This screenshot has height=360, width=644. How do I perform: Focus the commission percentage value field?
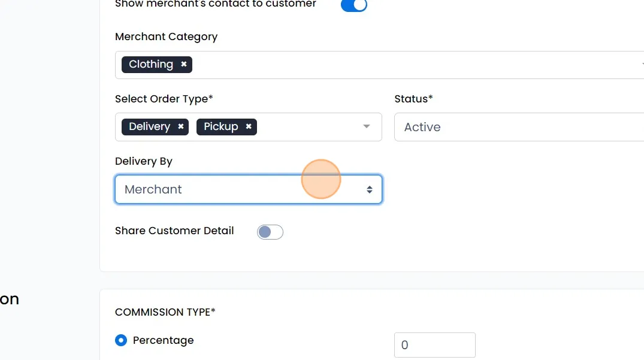(434, 345)
